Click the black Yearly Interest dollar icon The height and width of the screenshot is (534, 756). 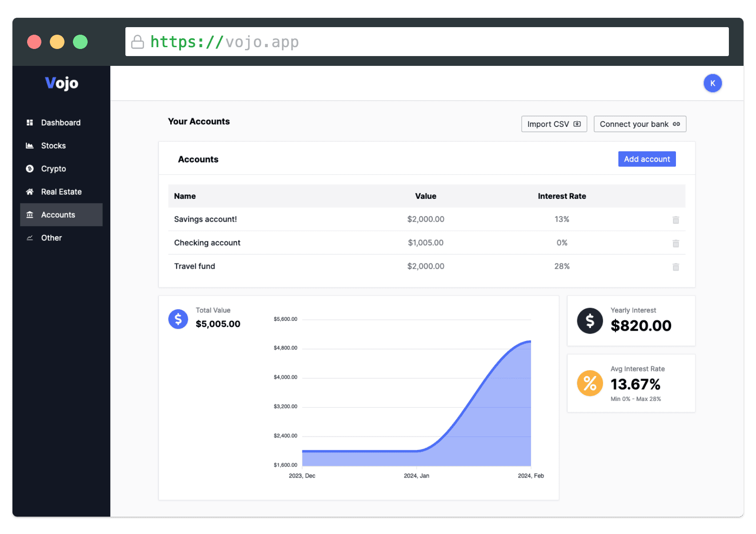[590, 321]
